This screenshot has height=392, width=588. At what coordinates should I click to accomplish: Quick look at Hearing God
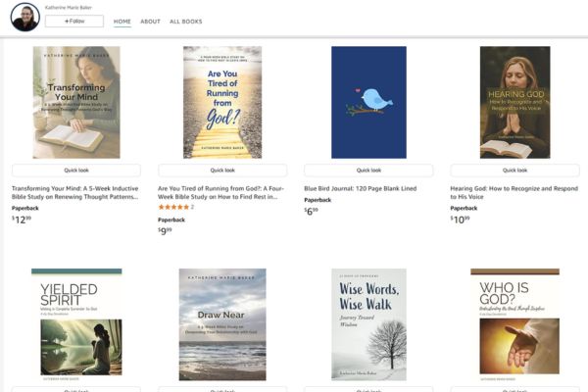(514, 171)
